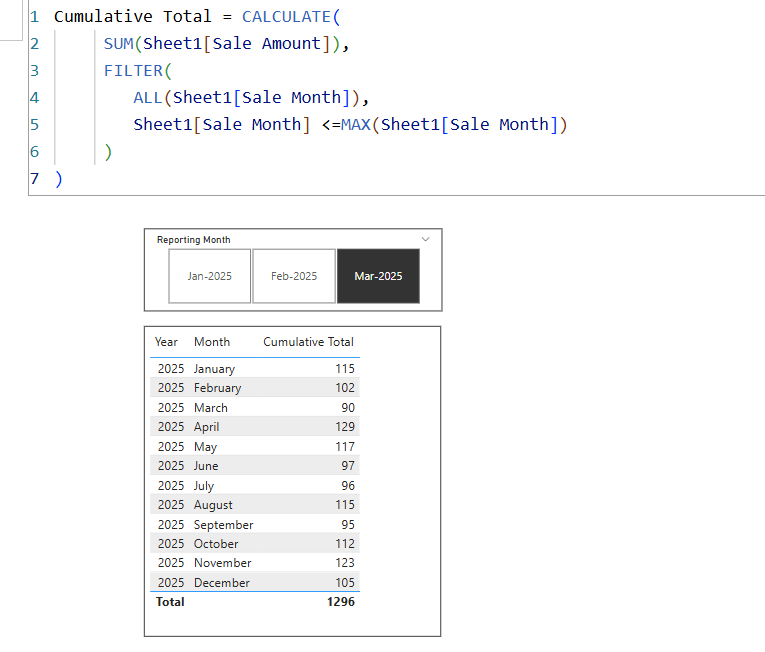Image resolution: width=765 pixels, height=652 pixels.
Task: Place cursor on SUM in formula line 2
Action: [x=119, y=44]
